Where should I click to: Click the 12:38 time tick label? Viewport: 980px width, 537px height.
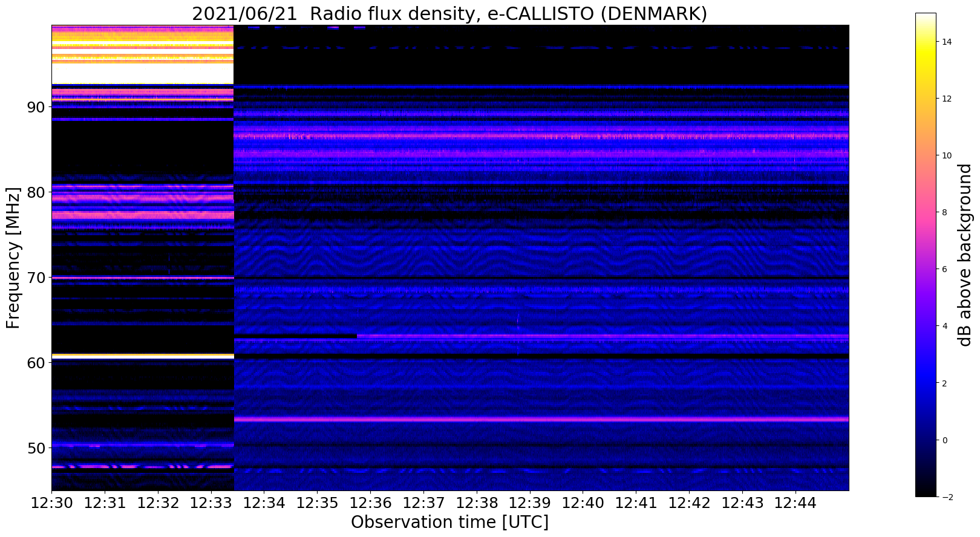pos(477,503)
